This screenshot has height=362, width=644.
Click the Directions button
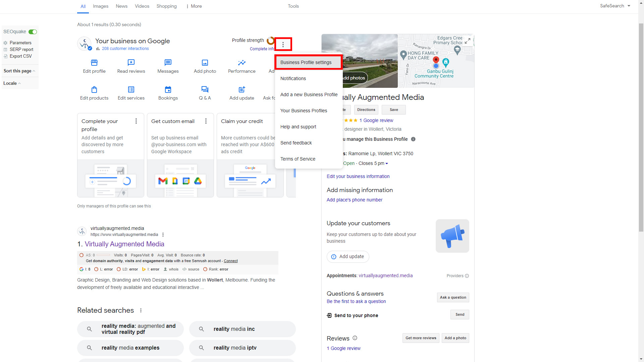(366, 110)
